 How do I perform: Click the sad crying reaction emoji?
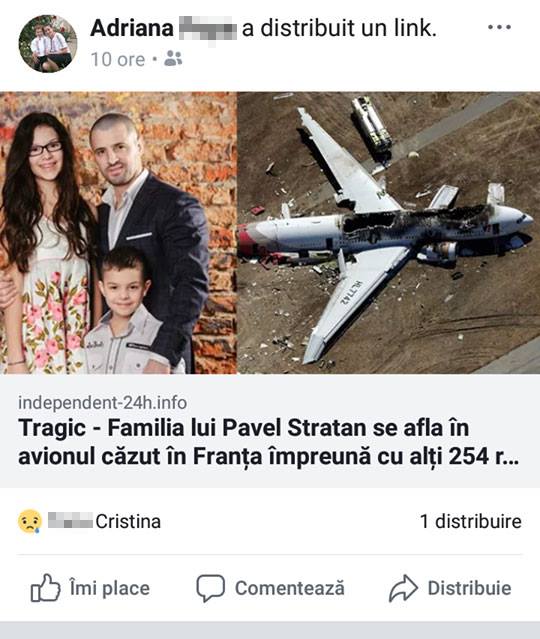point(30,521)
